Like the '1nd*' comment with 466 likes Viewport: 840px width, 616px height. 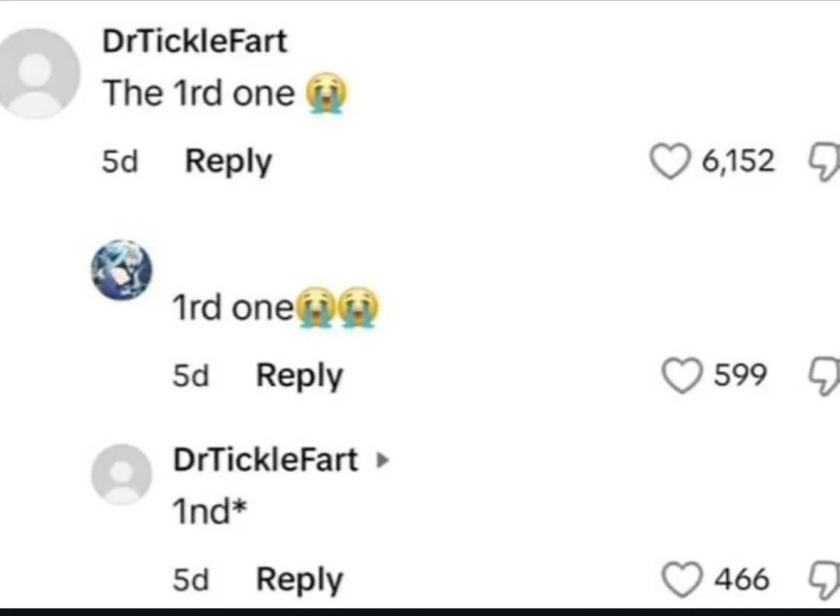682,580
